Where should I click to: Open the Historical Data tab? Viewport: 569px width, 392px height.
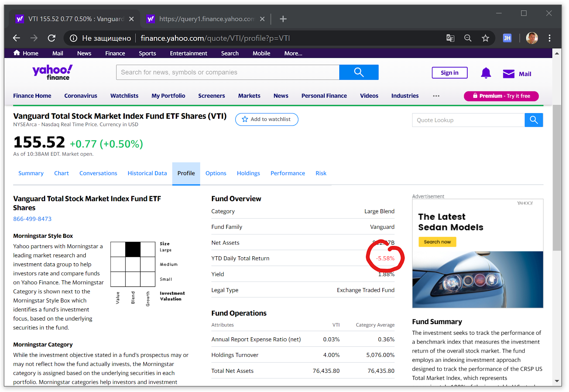[x=147, y=173]
